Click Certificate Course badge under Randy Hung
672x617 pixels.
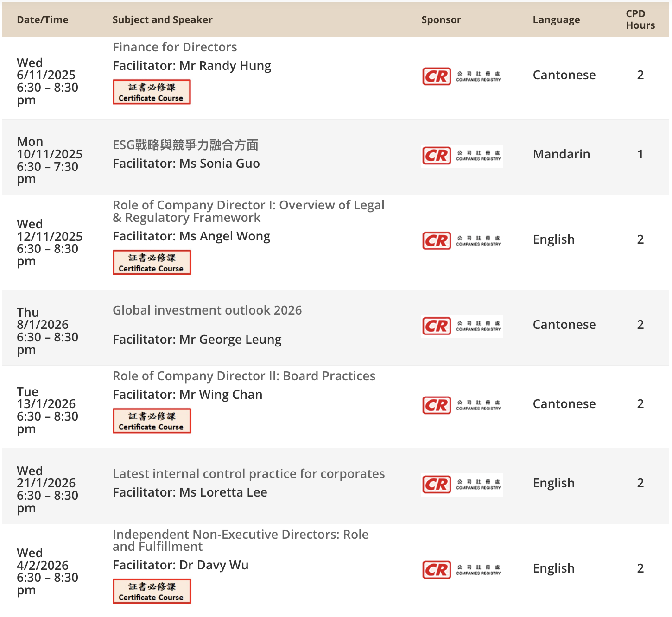152,92
